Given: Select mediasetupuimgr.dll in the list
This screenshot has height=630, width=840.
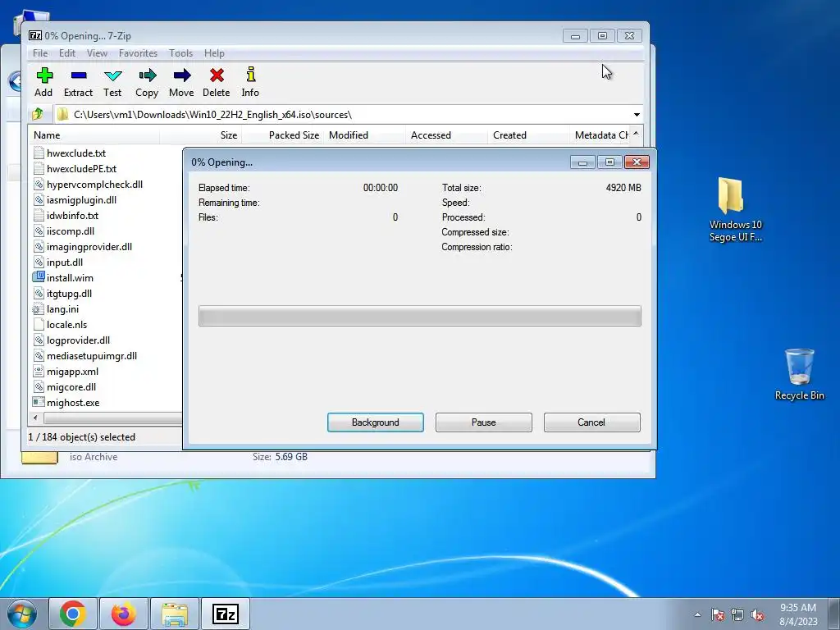Looking at the screenshot, I should point(92,356).
